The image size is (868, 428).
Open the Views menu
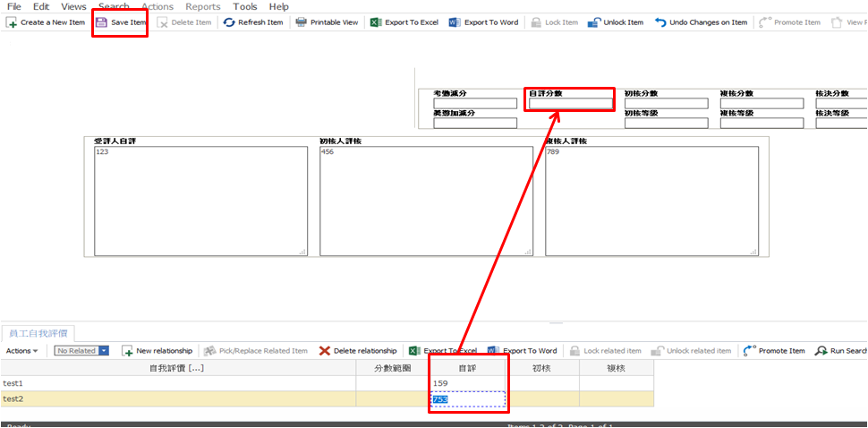coord(73,6)
